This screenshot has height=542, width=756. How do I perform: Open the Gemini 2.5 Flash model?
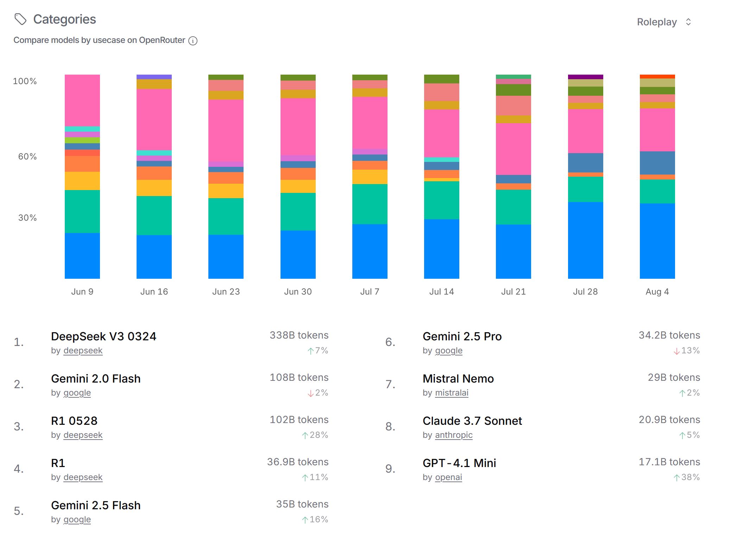(x=96, y=505)
